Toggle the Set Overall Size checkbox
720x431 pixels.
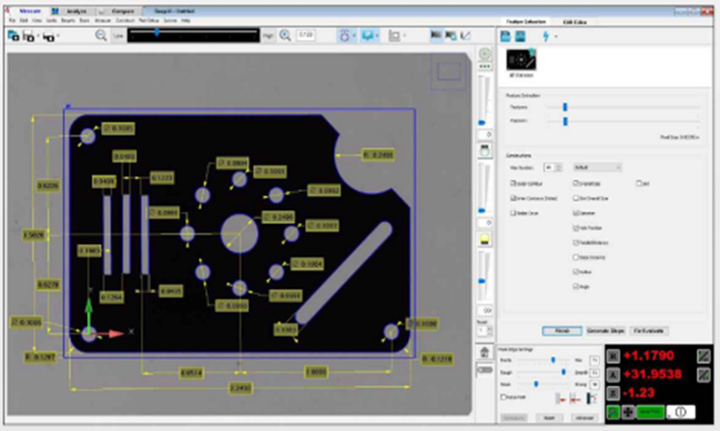coord(575,198)
